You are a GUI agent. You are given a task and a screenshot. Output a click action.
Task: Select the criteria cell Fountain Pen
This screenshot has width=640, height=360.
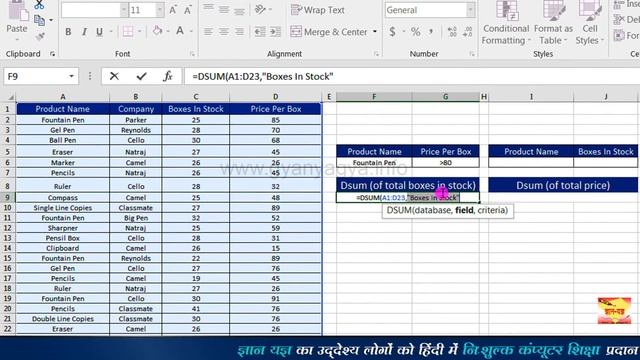[374, 162]
